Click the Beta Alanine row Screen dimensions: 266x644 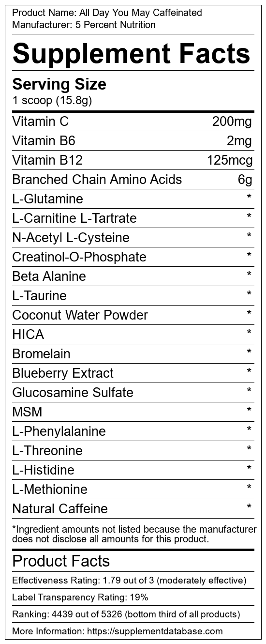tap(133, 276)
